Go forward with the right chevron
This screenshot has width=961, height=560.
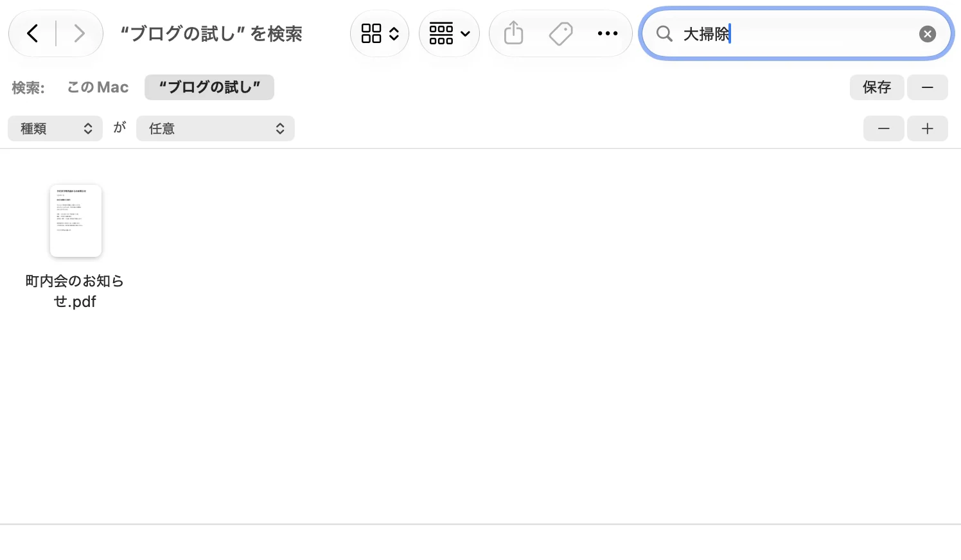tap(79, 33)
